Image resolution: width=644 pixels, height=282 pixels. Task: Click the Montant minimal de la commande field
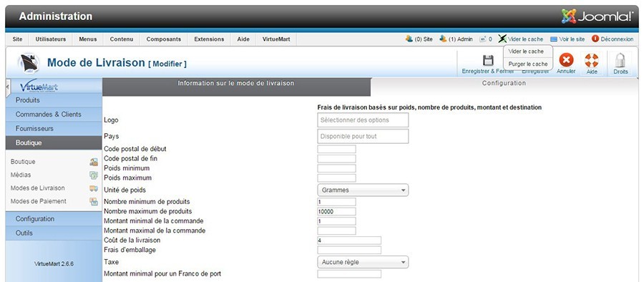click(336, 221)
